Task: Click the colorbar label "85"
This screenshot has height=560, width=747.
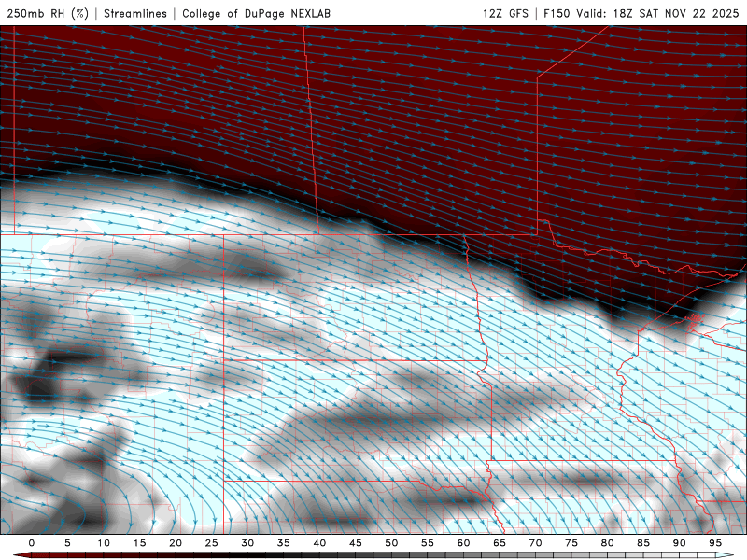Action: 643,543
